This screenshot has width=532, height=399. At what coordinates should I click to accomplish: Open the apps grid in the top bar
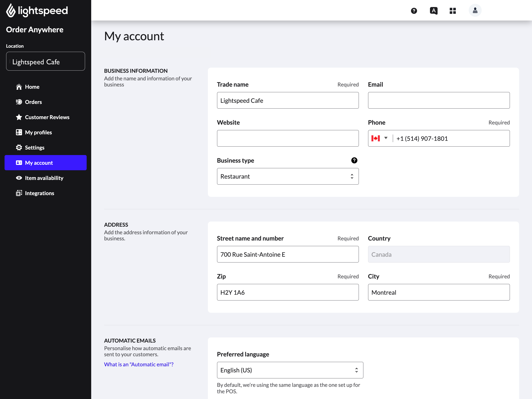pos(452,11)
